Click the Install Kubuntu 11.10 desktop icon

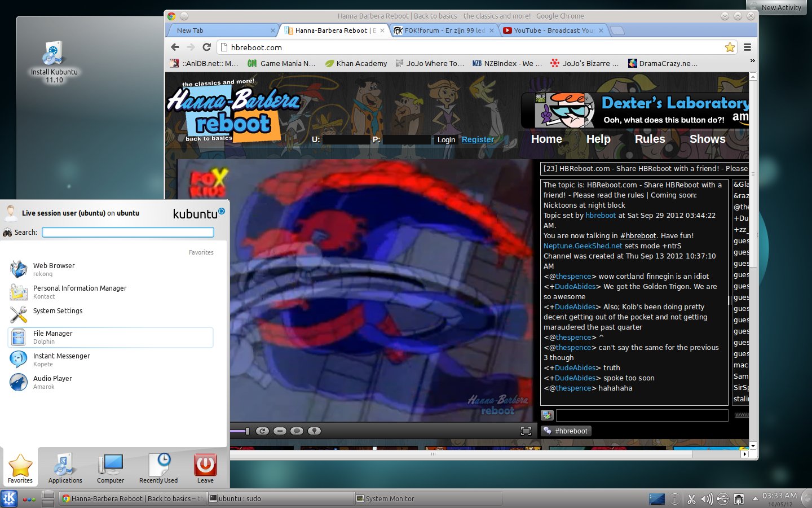(x=54, y=62)
